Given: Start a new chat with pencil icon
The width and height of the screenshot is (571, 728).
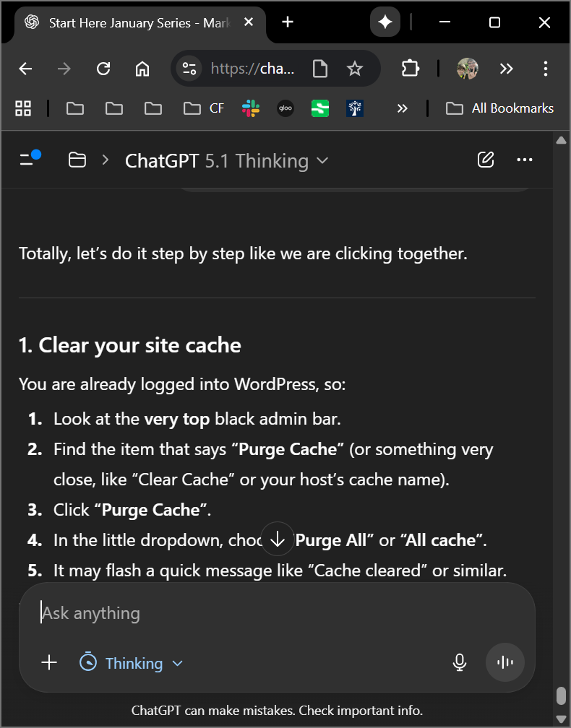Looking at the screenshot, I should click(x=486, y=160).
